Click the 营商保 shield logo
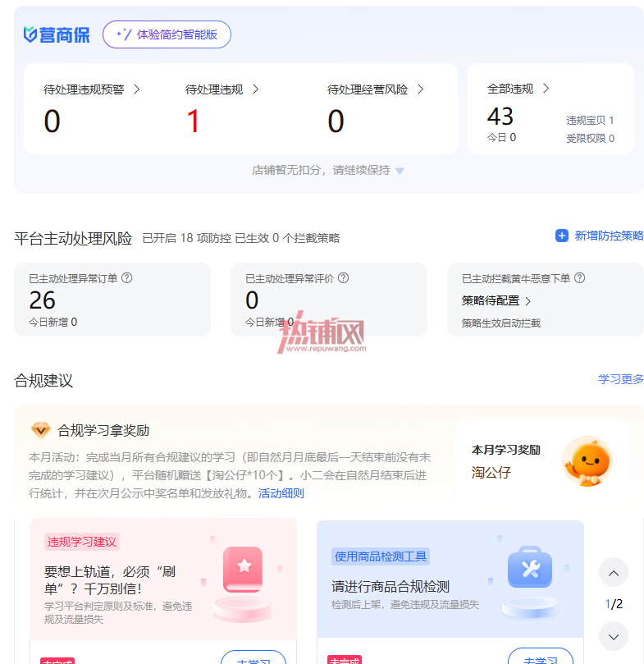644x664 pixels. tap(30, 34)
